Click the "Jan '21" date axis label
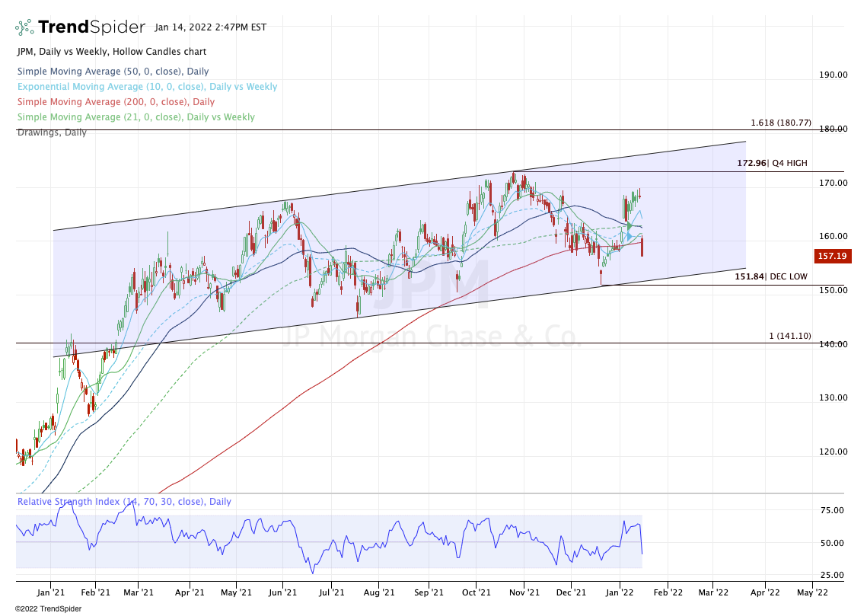 pyautogui.click(x=50, y=592)
